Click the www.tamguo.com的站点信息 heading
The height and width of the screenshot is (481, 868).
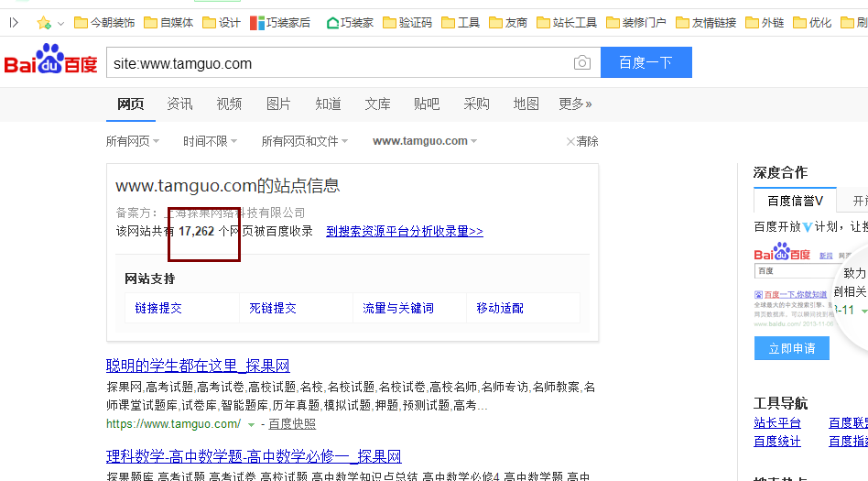point(227,186)
